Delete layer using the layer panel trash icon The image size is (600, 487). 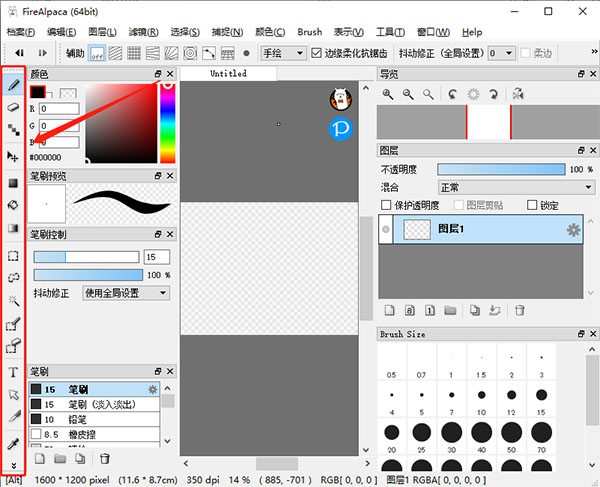tap(519, 311)
